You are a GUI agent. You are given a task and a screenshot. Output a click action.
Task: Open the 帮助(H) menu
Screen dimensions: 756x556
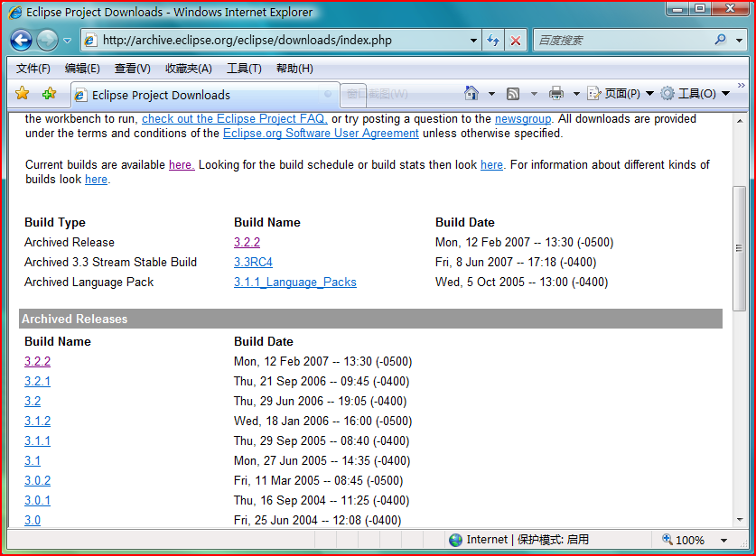294,69
